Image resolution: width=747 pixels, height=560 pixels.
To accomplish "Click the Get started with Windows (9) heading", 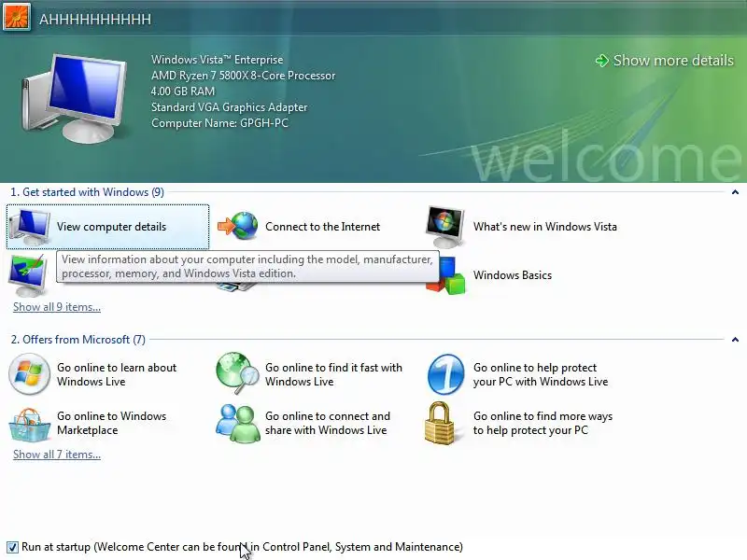I will pos(87,192).
